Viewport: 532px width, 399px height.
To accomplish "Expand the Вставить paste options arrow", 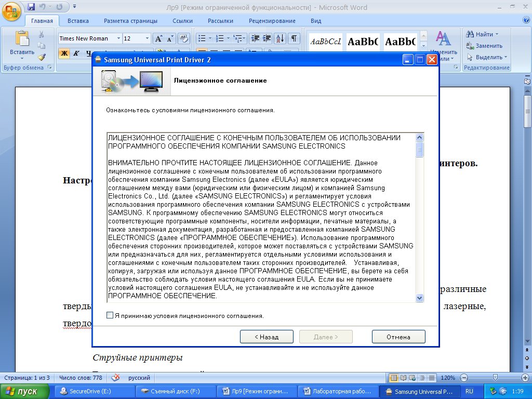I will [22, 58].
